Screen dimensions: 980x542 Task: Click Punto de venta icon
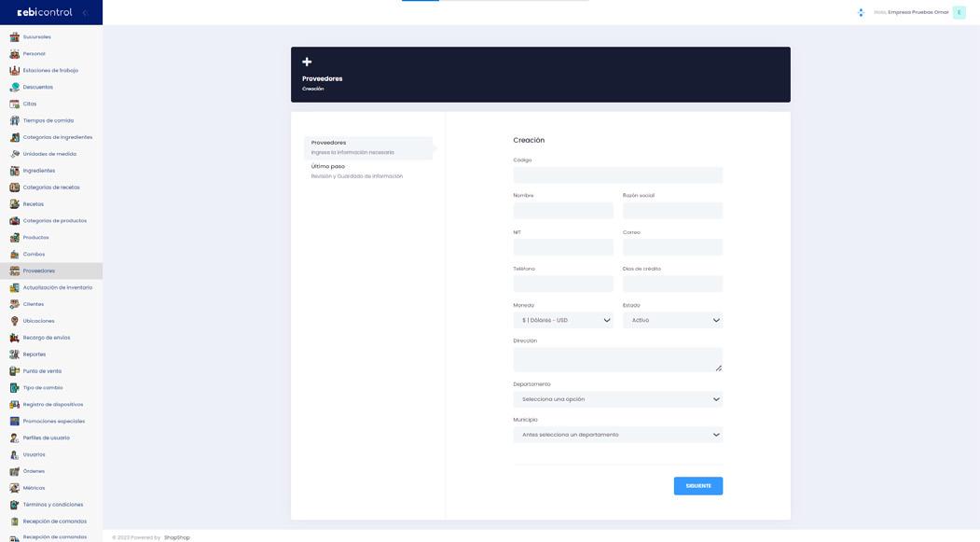pos(14,370)
